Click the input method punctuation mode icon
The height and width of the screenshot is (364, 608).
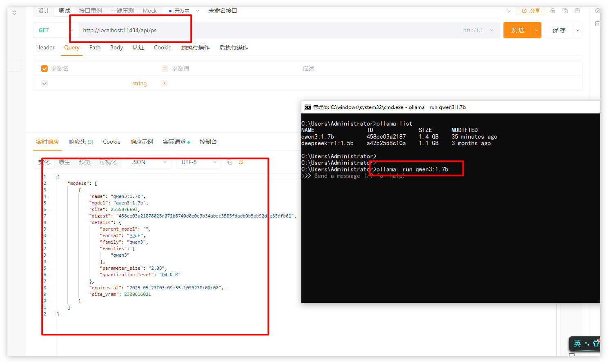[587, 344]
